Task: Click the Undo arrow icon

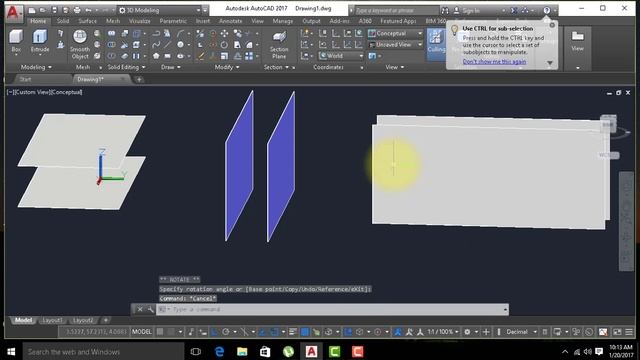Action: [88, 10]
